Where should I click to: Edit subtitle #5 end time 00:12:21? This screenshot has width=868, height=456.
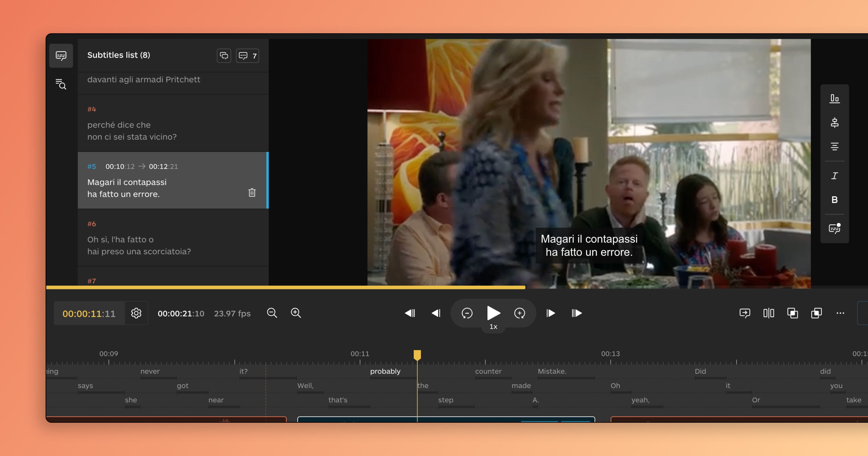(163, 167)
